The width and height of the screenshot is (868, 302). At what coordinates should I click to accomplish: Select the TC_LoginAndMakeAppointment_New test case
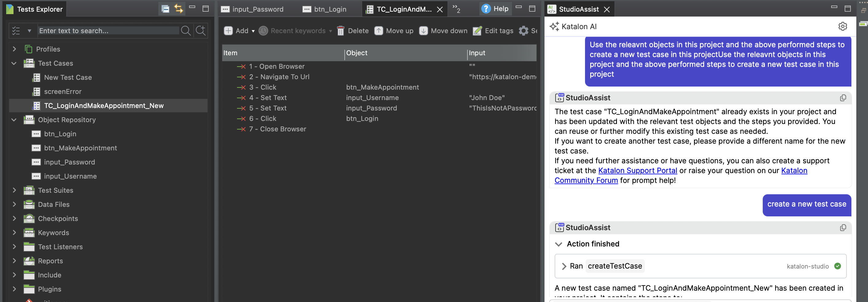coord(104,106)
